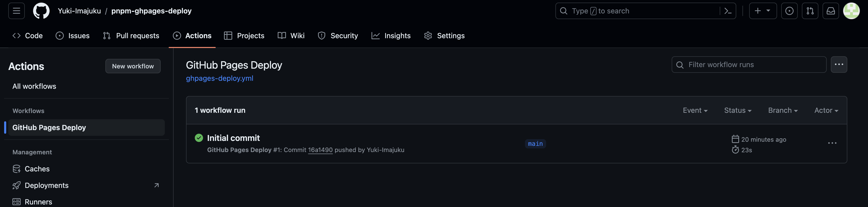Viewport: 868px width, 207px height.
Task: Open the workflow options kebab menu near the filter
Action: pos(839,64)
